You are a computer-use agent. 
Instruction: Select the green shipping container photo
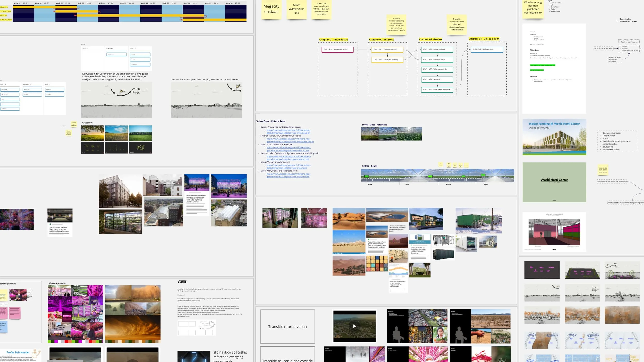(478, 221)
